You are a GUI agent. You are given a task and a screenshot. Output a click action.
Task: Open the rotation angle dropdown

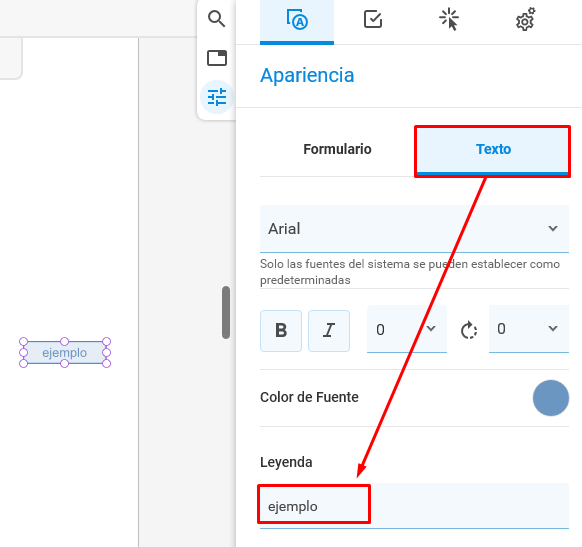click(529, 329)
